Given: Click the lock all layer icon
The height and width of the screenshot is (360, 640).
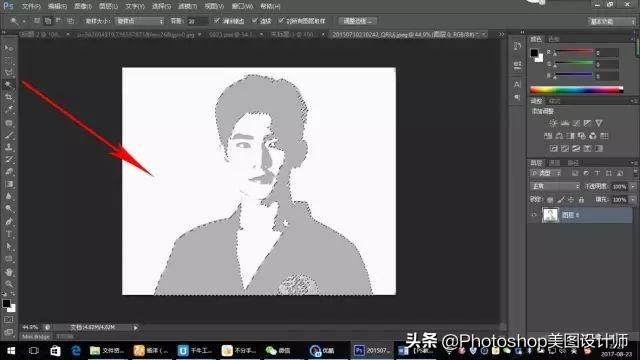Looking at the screenshot, I should click(x=581, y=200).
